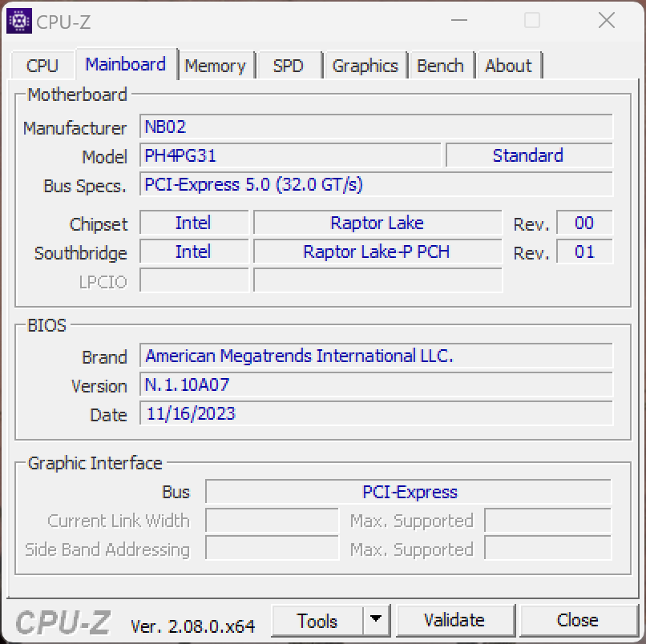Screen dimensions: 646x644
Task: Close the window with the X icon
Action: click(607, 20)
